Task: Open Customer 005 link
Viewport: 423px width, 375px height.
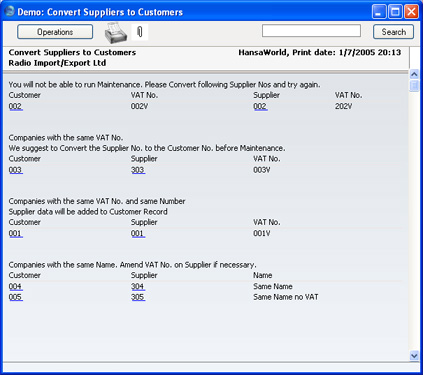Action: [x=15, y=297]
